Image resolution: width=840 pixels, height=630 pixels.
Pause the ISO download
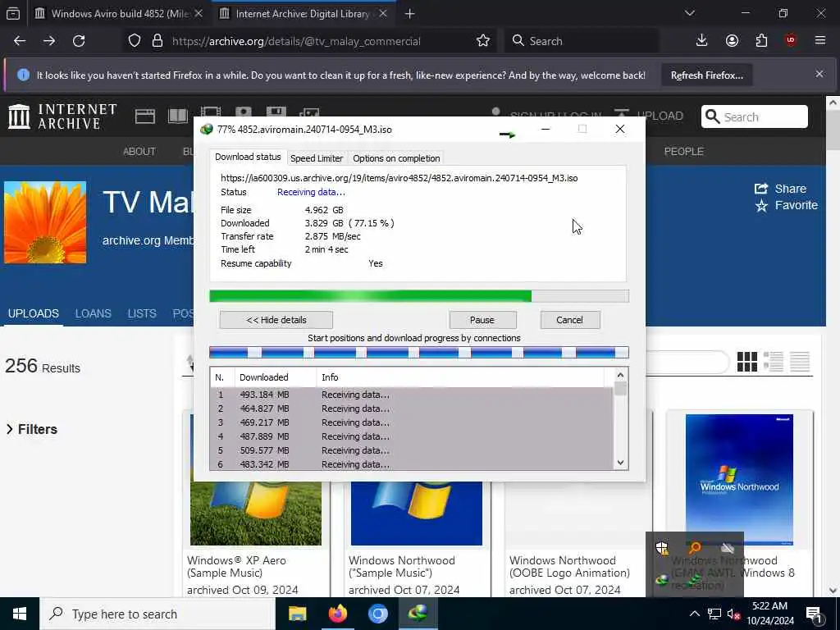pos(482,320)
